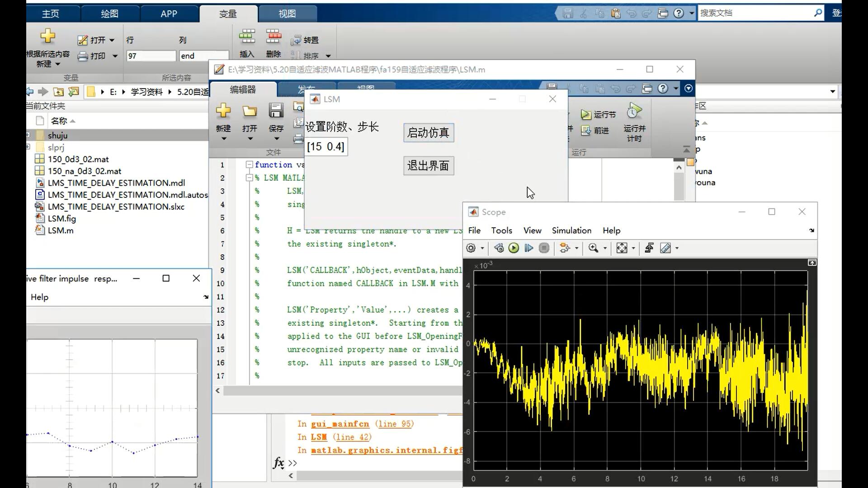The width and height of the screenshot is (868, 488).
Task: Click the [15 0.4] input field
Action: [326, 147]
